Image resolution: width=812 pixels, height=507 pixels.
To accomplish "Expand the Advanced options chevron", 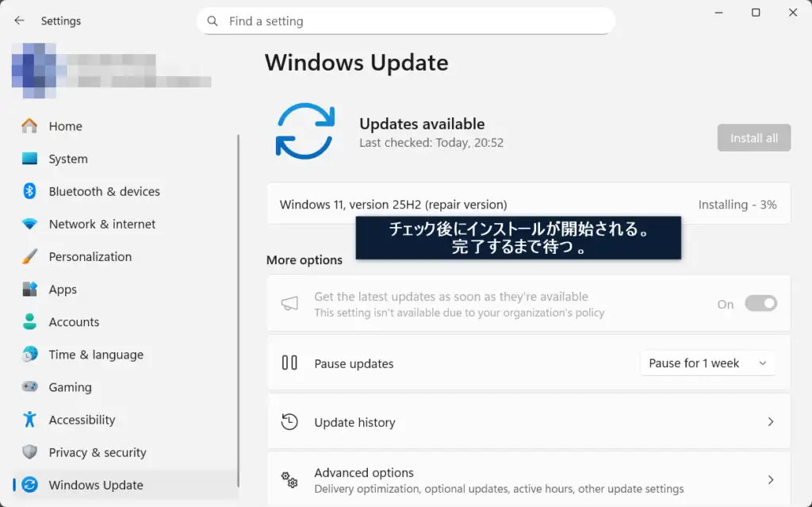I will 770,479.
